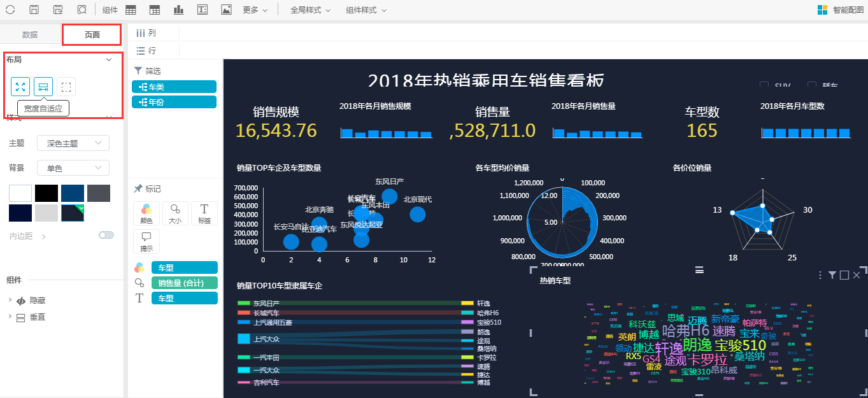Check the SUV checkbox on the dashboard

764,85
